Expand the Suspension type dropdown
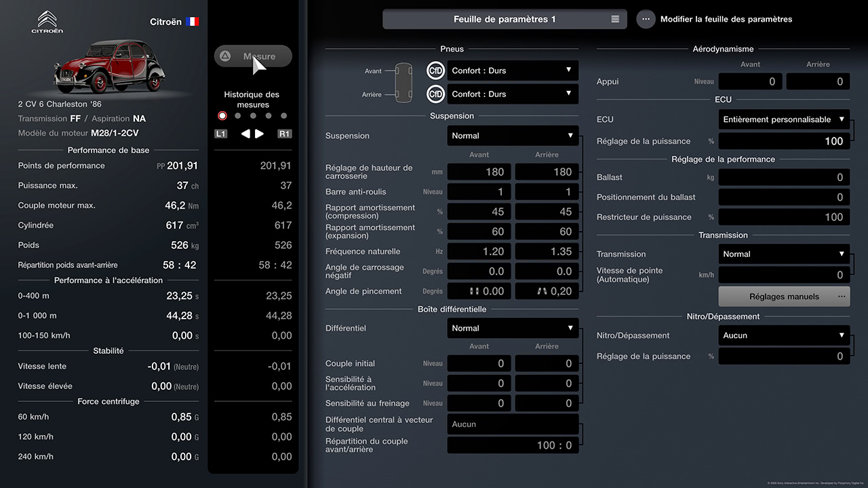Viewport: 868px width, 488px height. tap(513, 136)
